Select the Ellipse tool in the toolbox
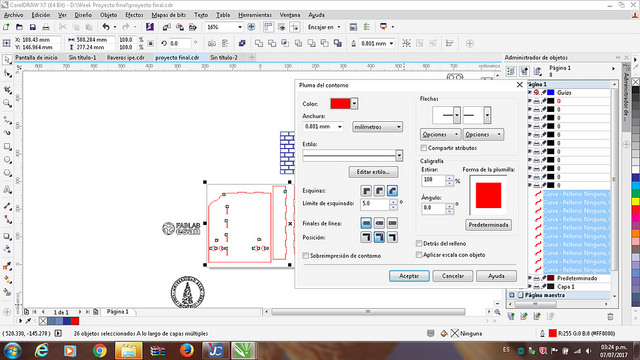Image resolution: width=640 pixels, height=360 pixels. point(7,160)
